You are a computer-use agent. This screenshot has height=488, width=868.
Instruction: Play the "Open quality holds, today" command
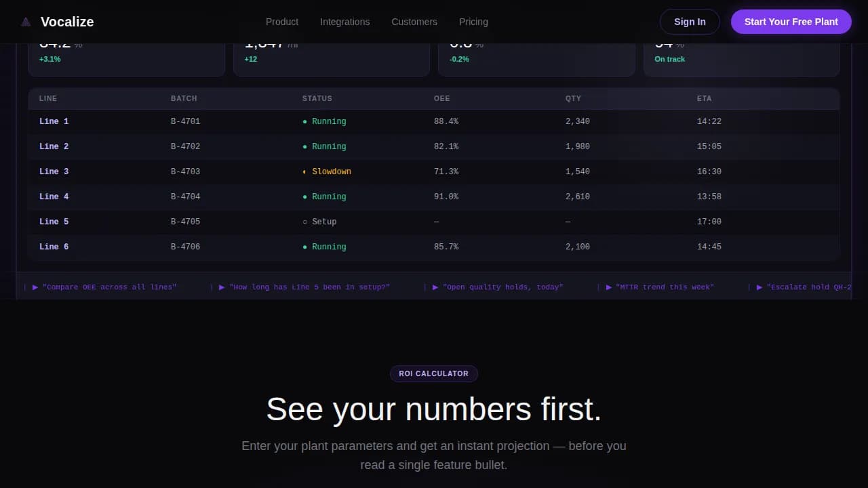[x=435, y=287]
